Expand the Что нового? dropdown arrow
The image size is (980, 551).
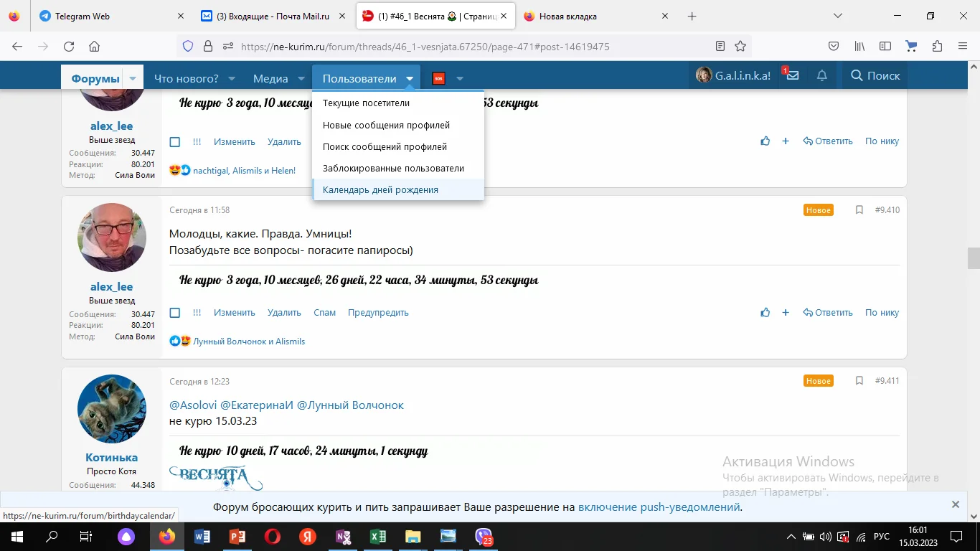click(x=232, y=78)
